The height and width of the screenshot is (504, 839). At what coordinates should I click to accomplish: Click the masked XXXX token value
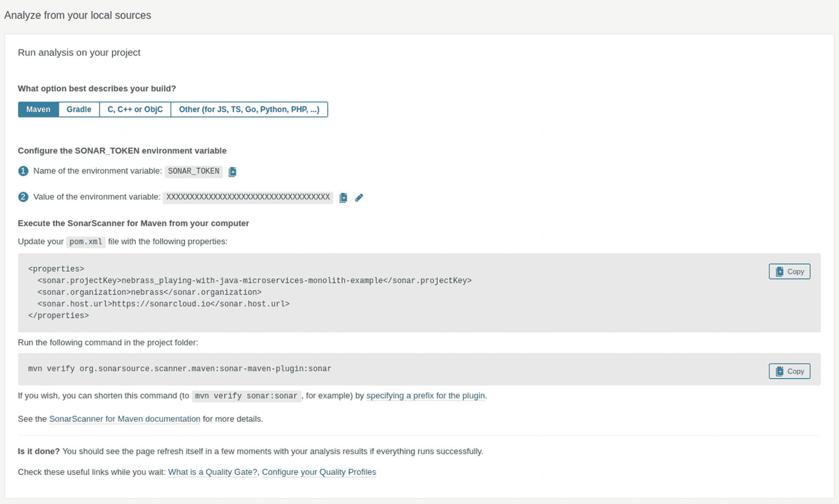tap(248, 197)
